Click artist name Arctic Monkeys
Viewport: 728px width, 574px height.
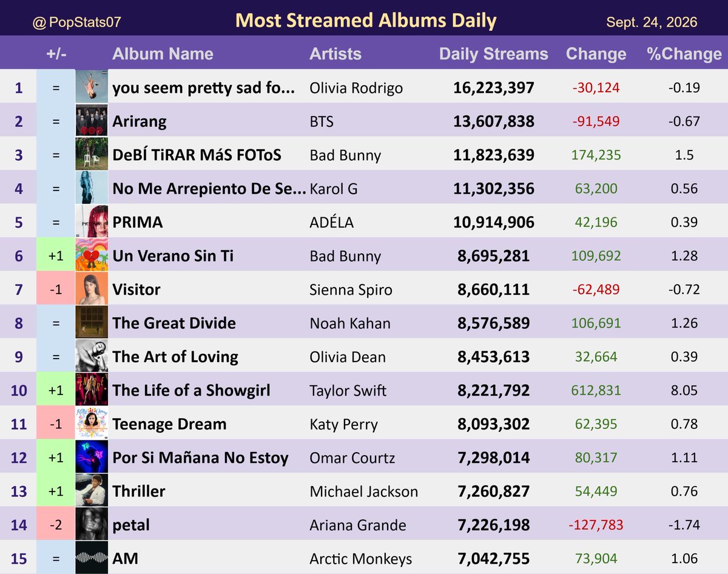point(360,559)
